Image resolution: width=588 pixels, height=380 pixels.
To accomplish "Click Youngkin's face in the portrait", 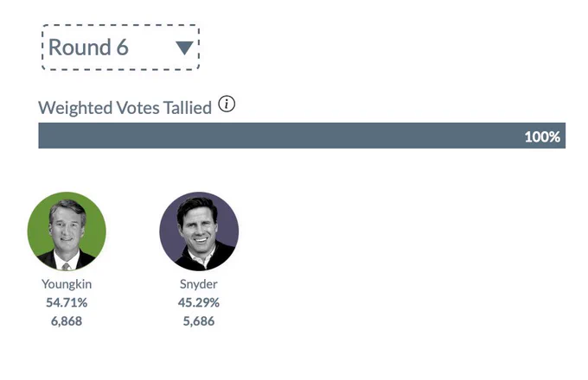I will coord(67,225).
